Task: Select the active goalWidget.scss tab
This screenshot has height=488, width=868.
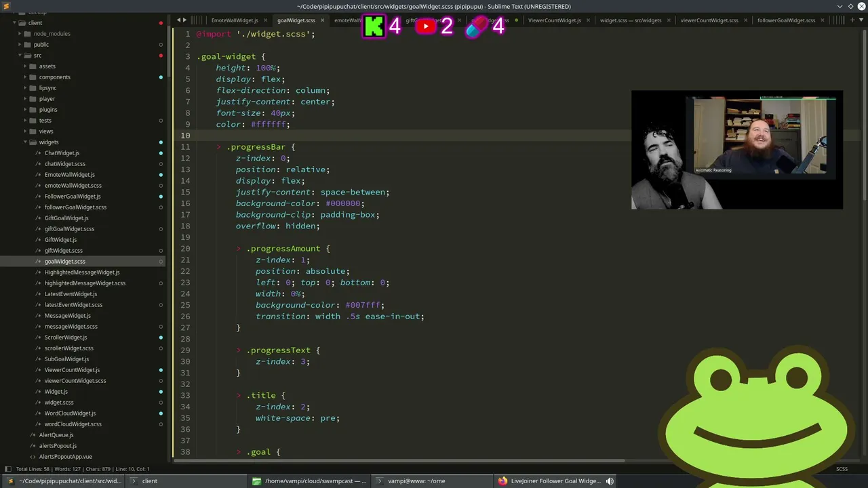Action: pos(296,20)
